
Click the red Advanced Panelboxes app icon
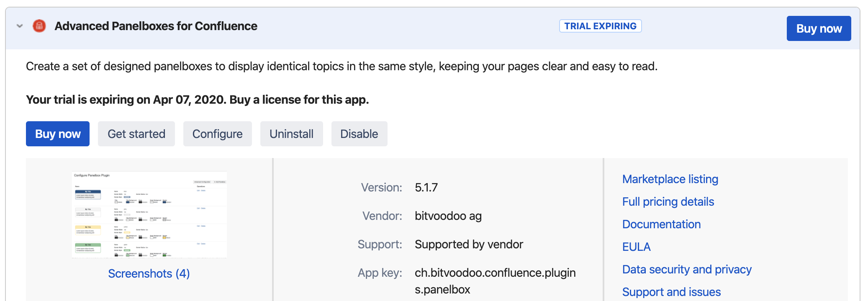point(39,26)
